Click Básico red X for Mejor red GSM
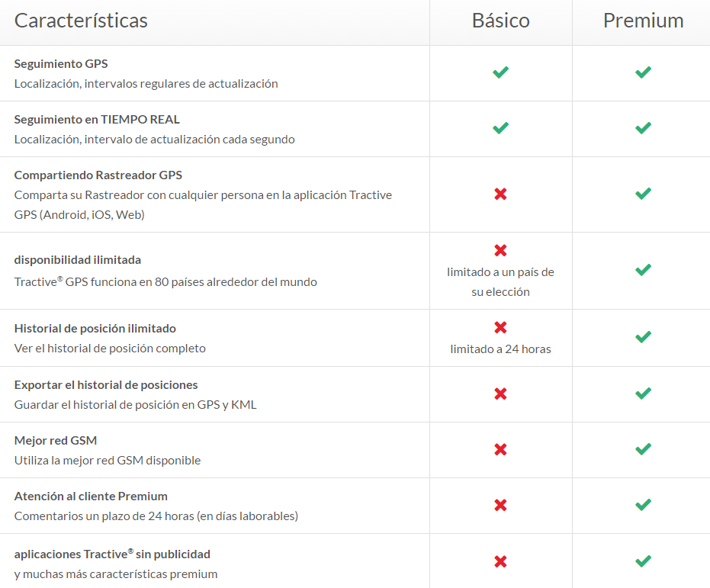The width and height of the screenshot is (710, 588). (500, 449)
